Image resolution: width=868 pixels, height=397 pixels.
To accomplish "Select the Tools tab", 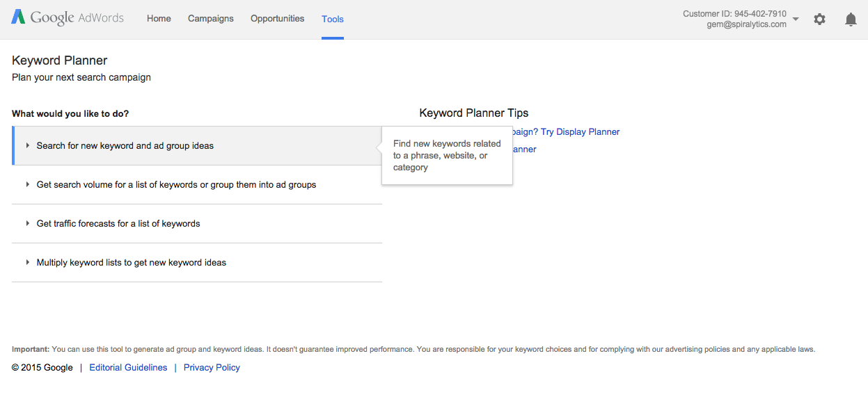I will [x=333, y=19].
